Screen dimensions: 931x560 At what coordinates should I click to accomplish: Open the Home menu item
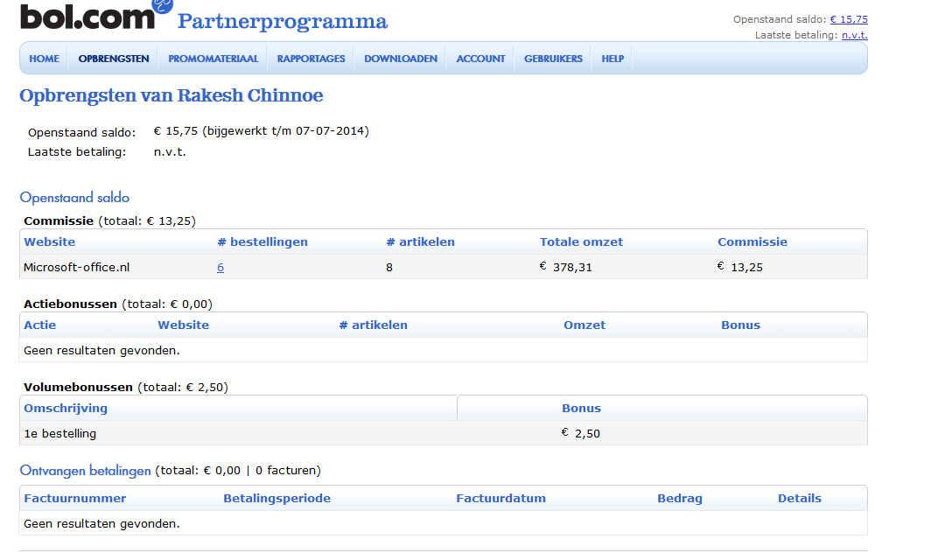pyautogui.click(x=44, y=59)
